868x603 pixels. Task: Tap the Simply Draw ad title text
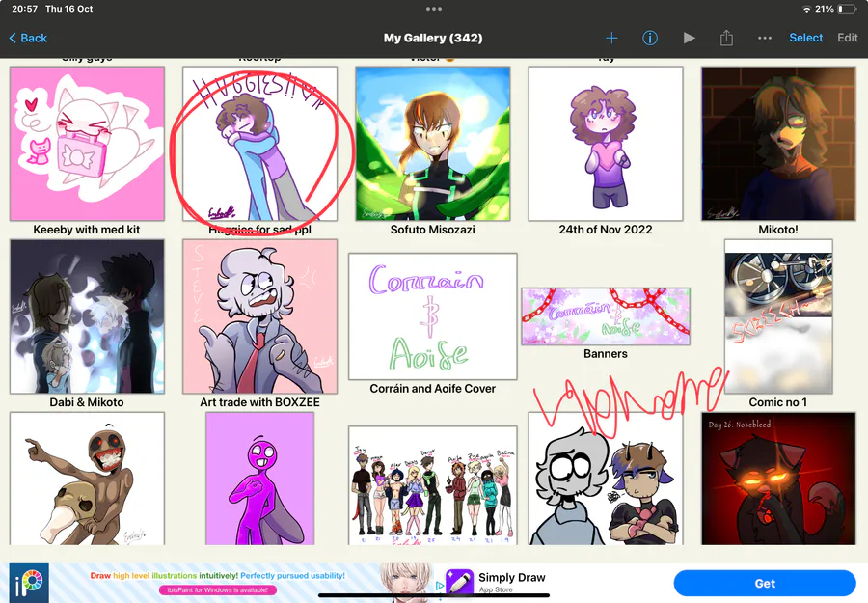[512, 578]
